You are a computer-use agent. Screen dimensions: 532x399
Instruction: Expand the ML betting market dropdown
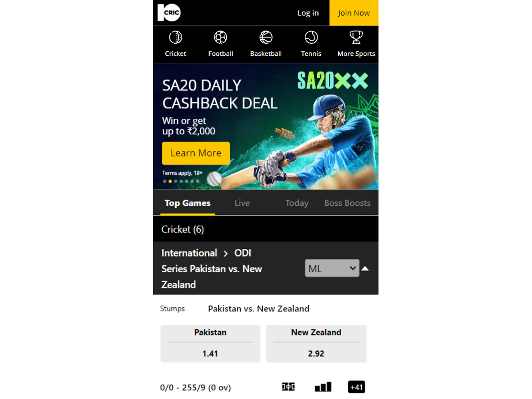pos(331,268)
